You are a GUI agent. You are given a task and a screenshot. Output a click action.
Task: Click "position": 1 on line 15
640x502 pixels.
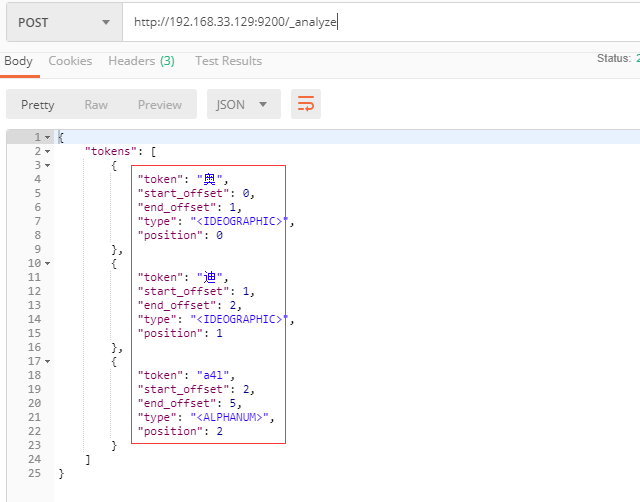[180, 333]
